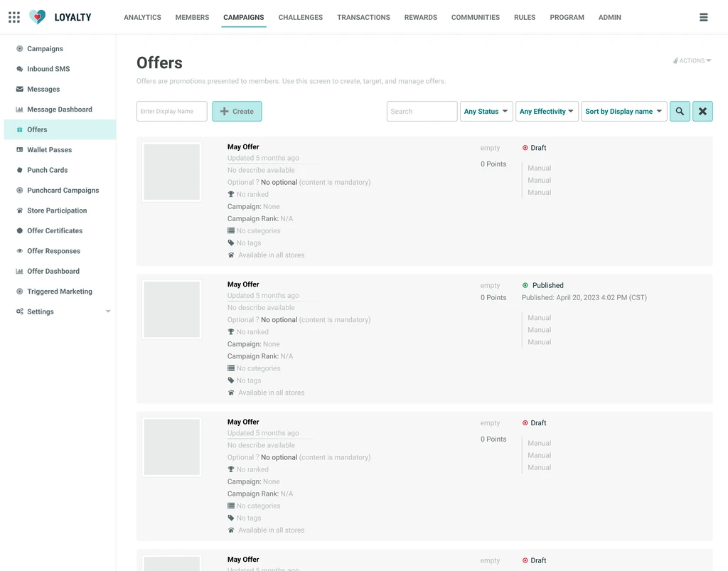Click the Published April 20, 2023 date text
The width and height of the screenshot is (728, 571).
tap(584, 297)
